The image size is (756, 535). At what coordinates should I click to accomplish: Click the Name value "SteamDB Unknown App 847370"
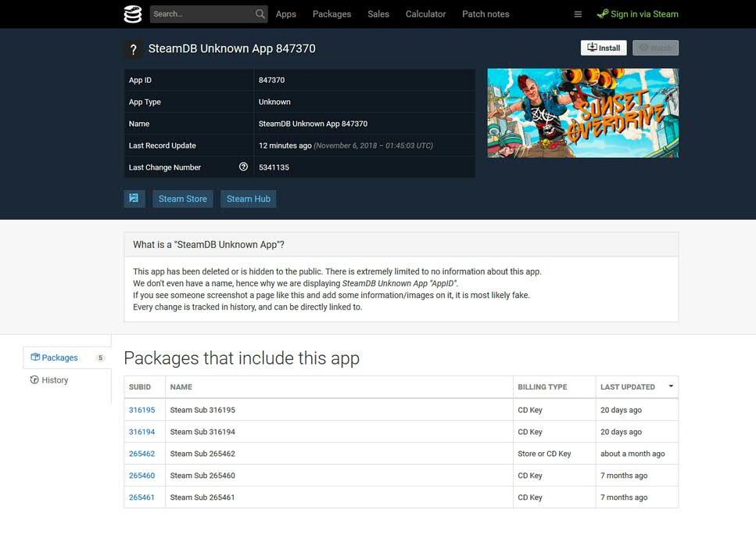tap(313, 124)
